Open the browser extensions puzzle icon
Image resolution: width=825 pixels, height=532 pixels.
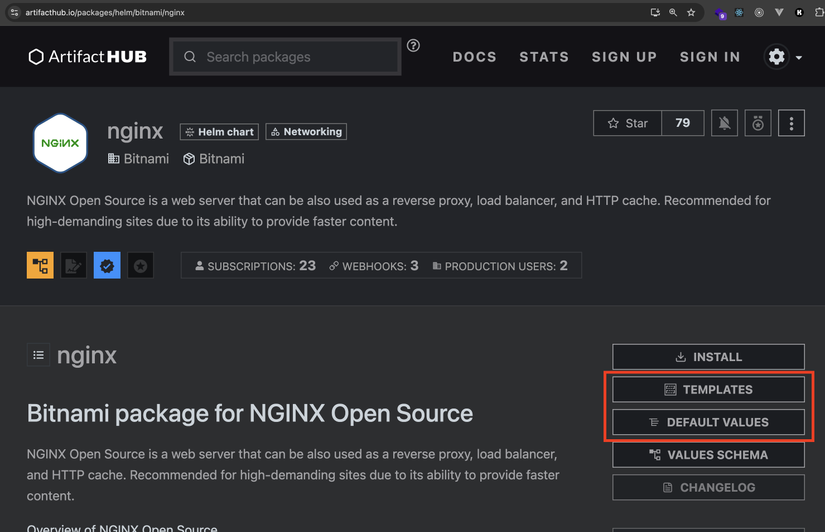click(819, 13)
